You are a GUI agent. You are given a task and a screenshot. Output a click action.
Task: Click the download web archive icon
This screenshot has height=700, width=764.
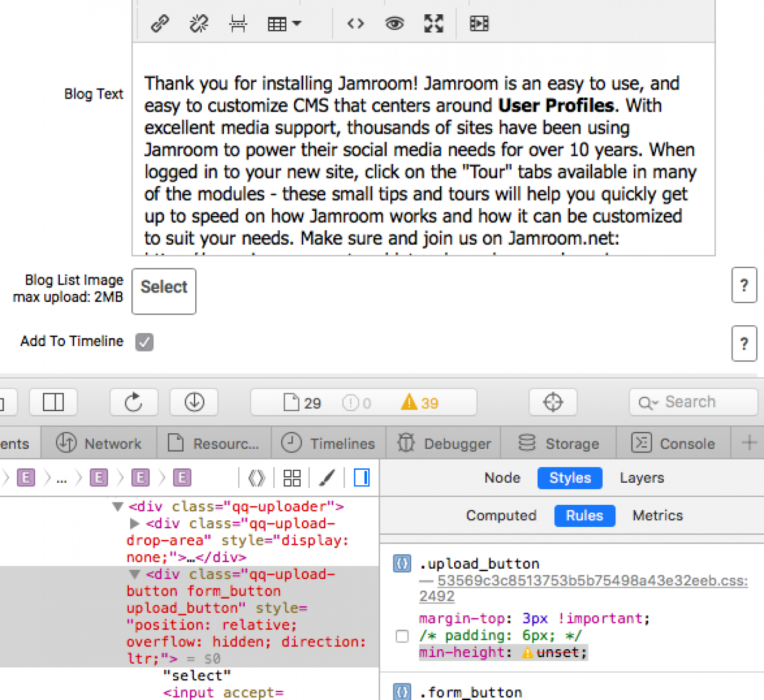[x=194, y=402]
